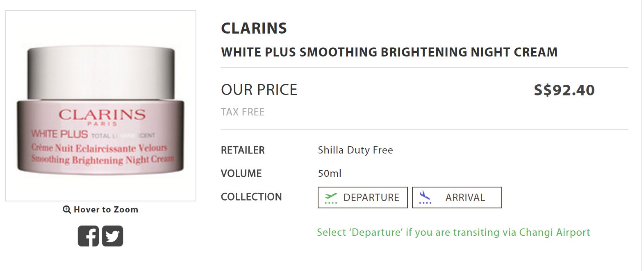Click the CLARINS brand heading
Image resolution: width=644 pixels, height=271 pixels.
254,28
